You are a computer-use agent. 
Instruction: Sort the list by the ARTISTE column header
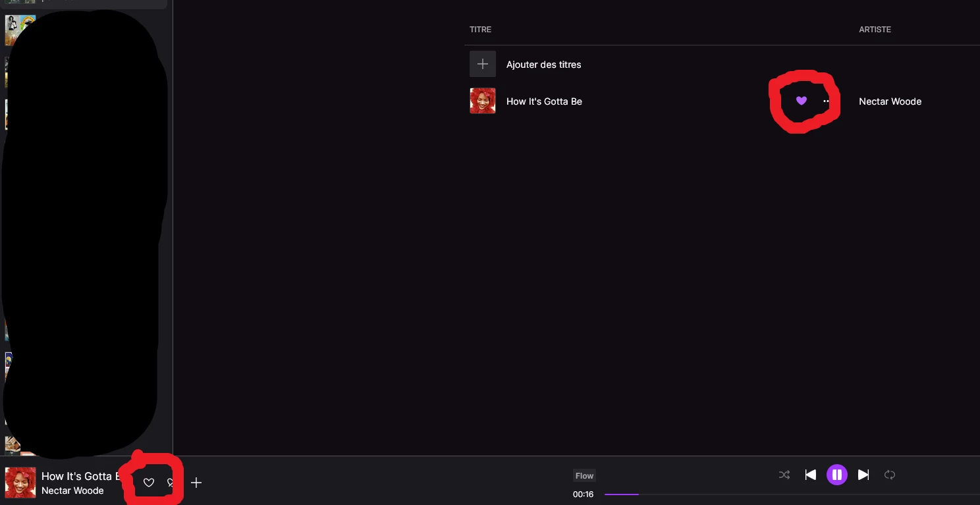point(875,30)
